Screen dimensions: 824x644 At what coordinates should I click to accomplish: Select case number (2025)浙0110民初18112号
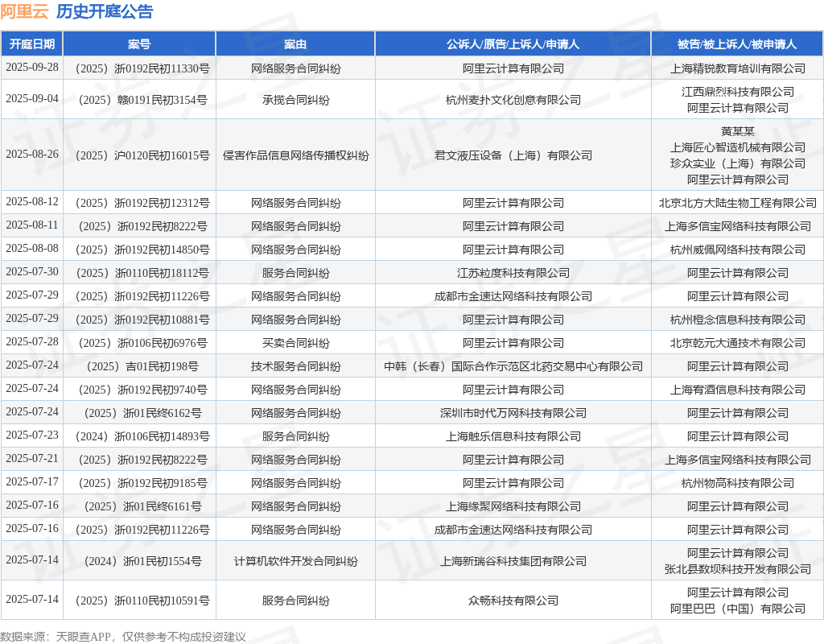[x=139, y=273]
